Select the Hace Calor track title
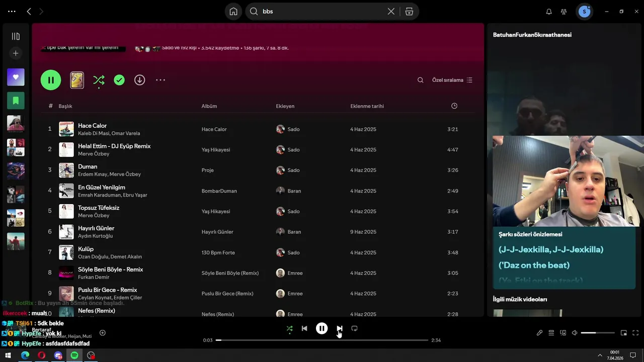Screen dimensions: 644x362 point(93,126)
